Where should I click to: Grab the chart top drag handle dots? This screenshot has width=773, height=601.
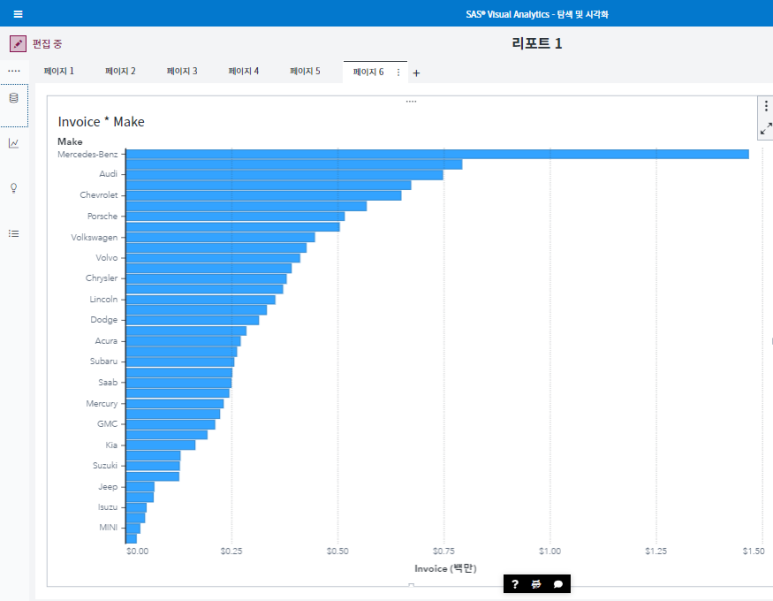tap(411, 102)
